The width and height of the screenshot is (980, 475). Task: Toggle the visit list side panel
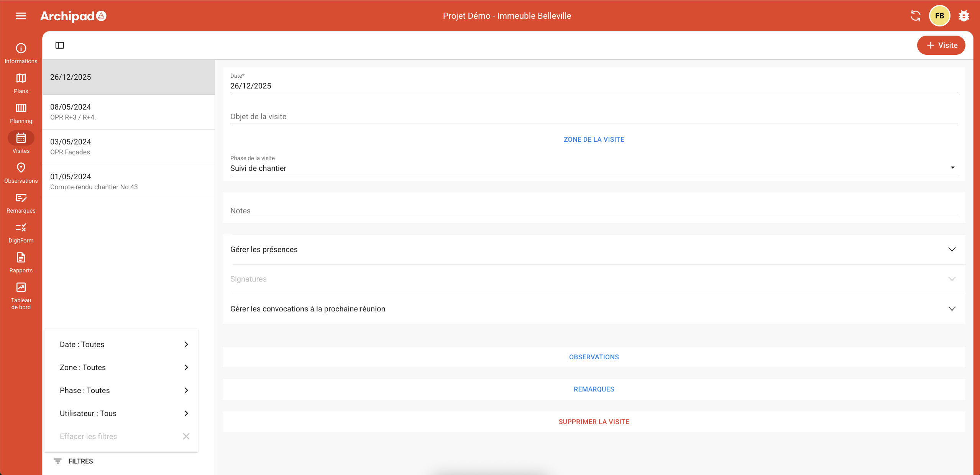60,45
